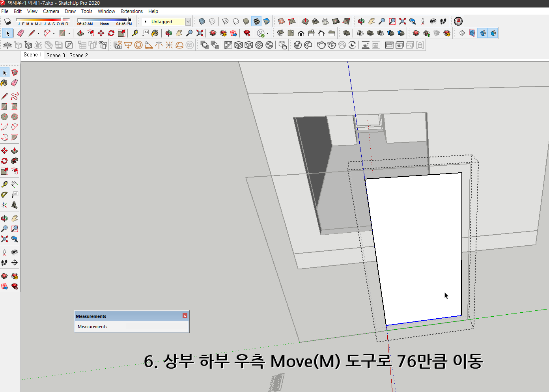Viewport: 549px width, 392px height.
Task: Open the Extensions menu
Action: tap(132, 11)
